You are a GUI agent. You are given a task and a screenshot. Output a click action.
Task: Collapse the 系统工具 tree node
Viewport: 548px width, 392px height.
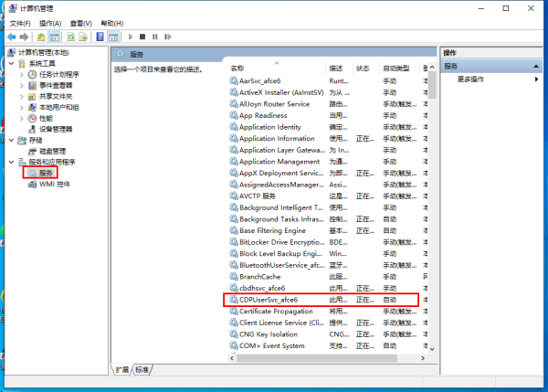pyautogui.click(x=12, y=63)
